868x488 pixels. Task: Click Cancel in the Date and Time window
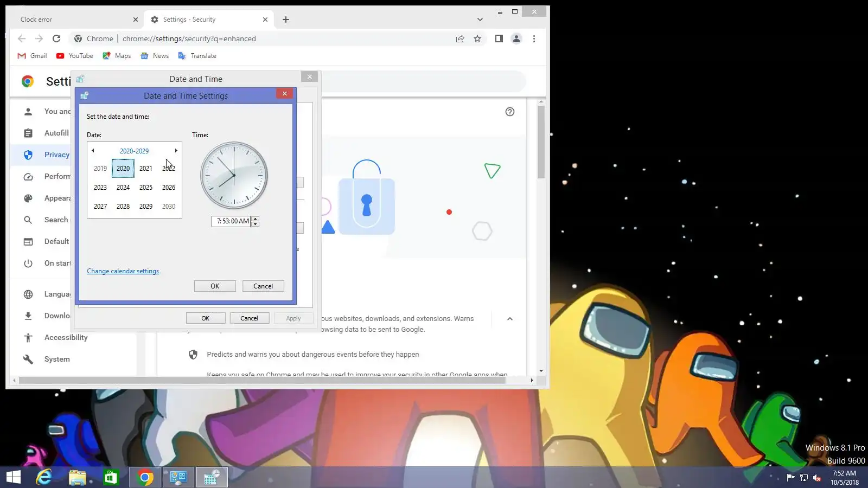click(250, 318)
